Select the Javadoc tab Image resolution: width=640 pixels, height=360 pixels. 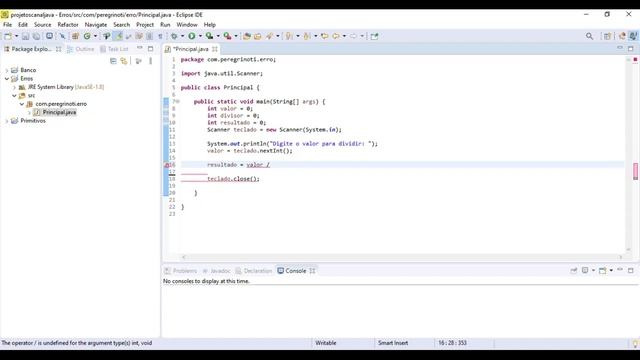click(217, 271)
